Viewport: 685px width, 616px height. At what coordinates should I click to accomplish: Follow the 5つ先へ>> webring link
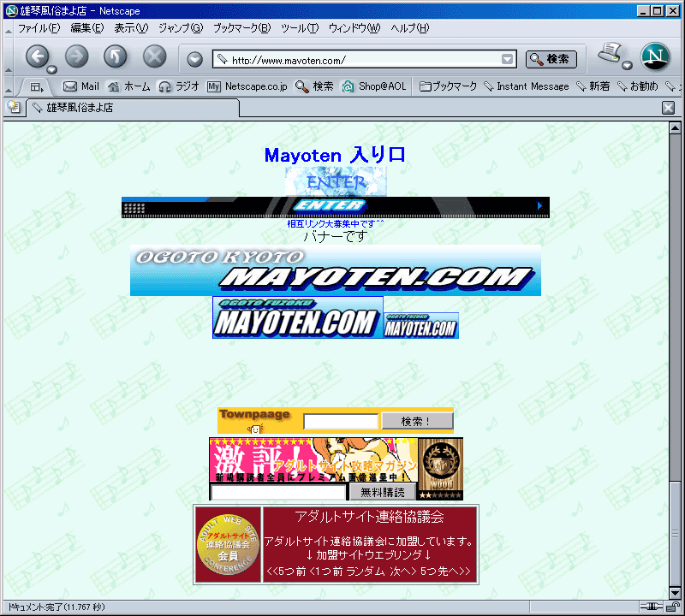[x=445, y=571]
